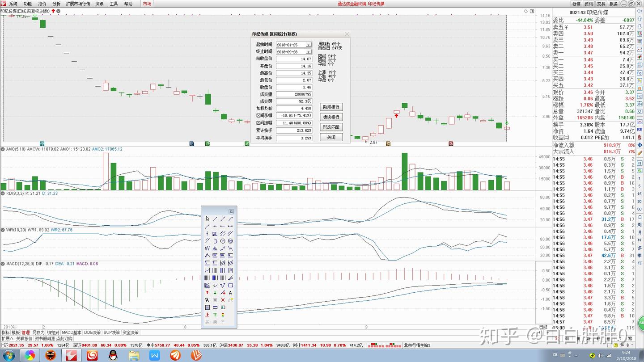Click the 前收盘价 value field 14.07
This screenshot has height=362, width=644.
click(294, 59)
